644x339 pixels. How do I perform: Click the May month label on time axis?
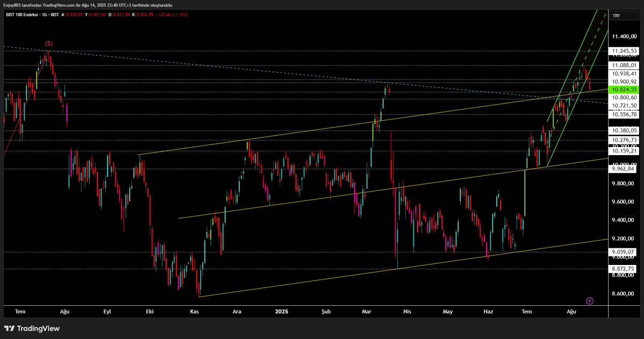[x=449, y=311]
